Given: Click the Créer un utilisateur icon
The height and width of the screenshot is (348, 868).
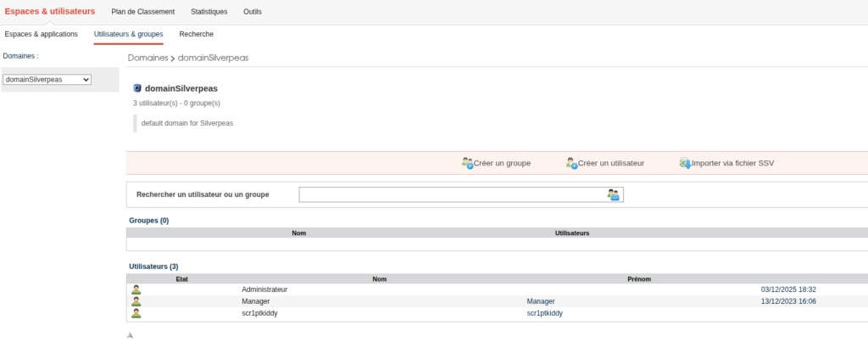Looking at the screenshot, I should pos(571,163).
